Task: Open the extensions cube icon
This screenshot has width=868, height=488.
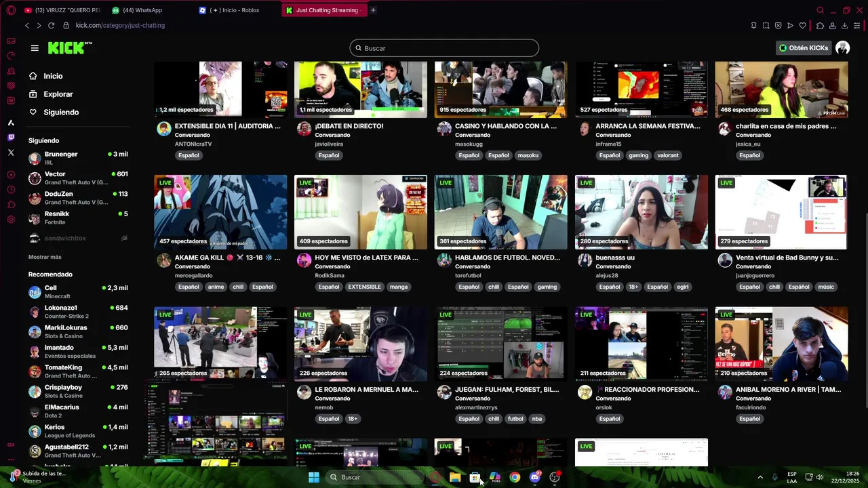Action: click(820, 26)
